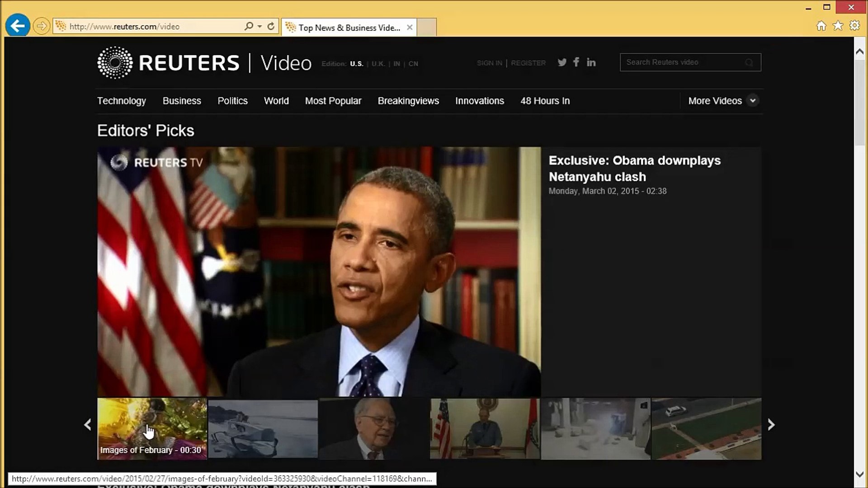The image size is (868, 488).
Task: Open the Reuters Facebook icon
Action: (x=576, y=62)
